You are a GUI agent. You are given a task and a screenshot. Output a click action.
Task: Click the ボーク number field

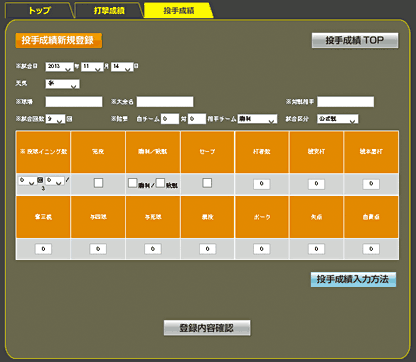pos(262,249)
